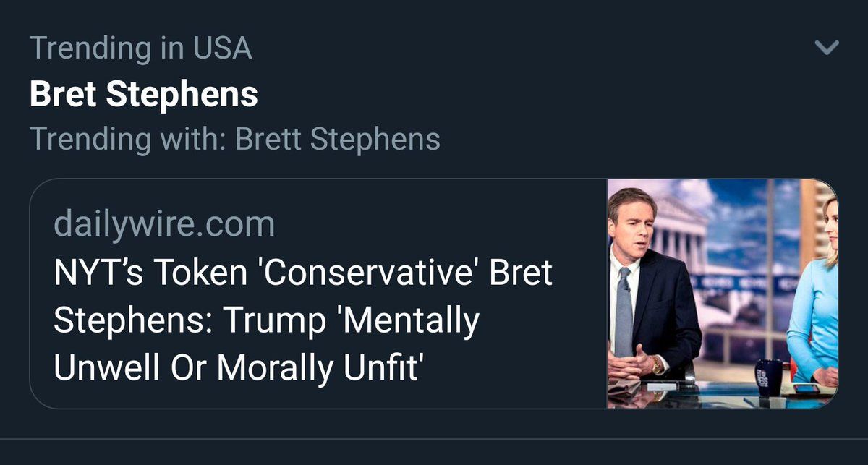Click the black mug in the thumbnail
This screenshot has width=868, height=465.
click(x=768, y=377)
